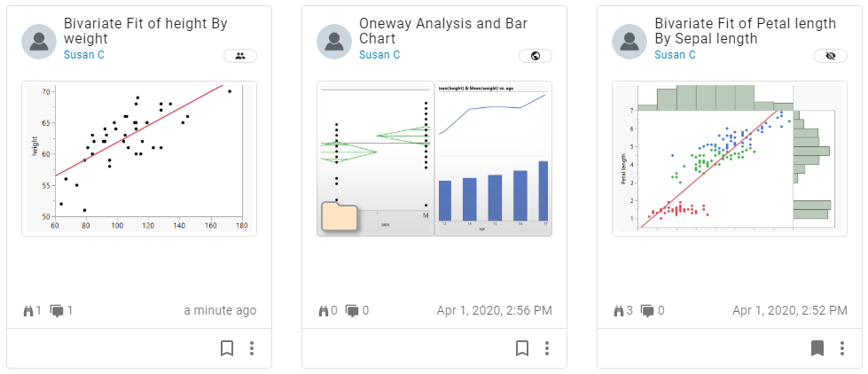This screenshot has width=868, height=374.
Task: Click views binoculars icon on Petal length card
Action: coord(619,310)
